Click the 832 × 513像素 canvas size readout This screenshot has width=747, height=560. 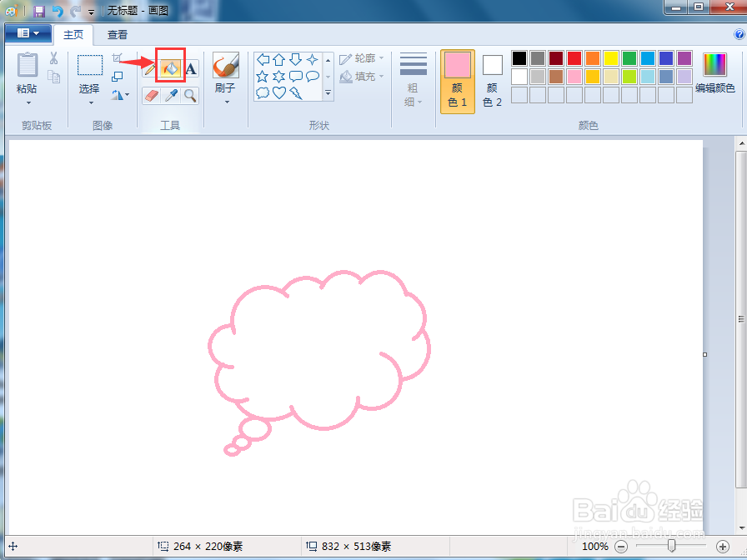point(356,547)
